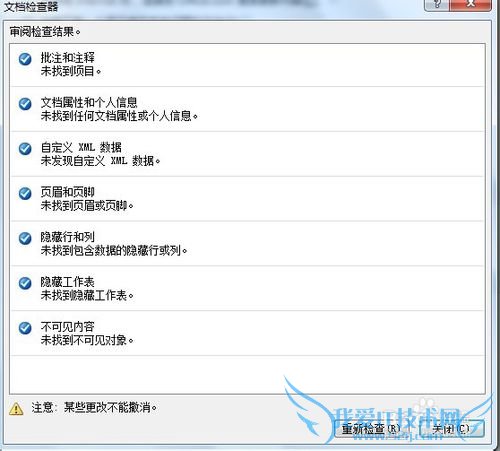This screenshot has height=451, width=500.
Task: Click the 注意: 某些更改不能撤消 notice
Action: click(x=94, y=407)
